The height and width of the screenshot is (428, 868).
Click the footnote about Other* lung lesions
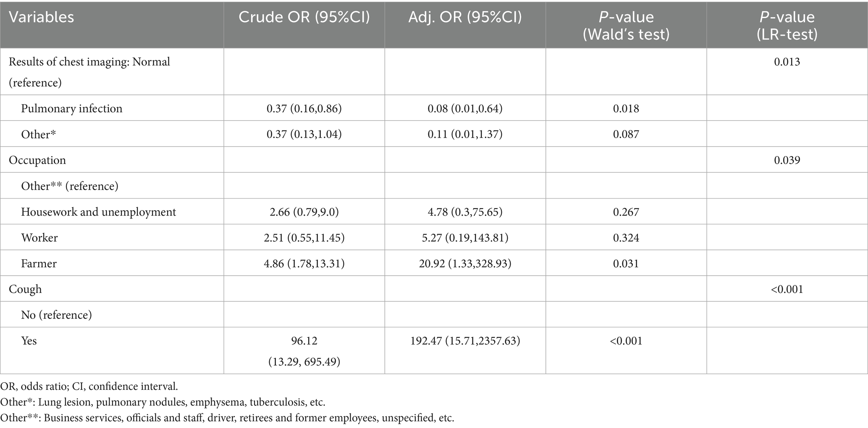163,402
